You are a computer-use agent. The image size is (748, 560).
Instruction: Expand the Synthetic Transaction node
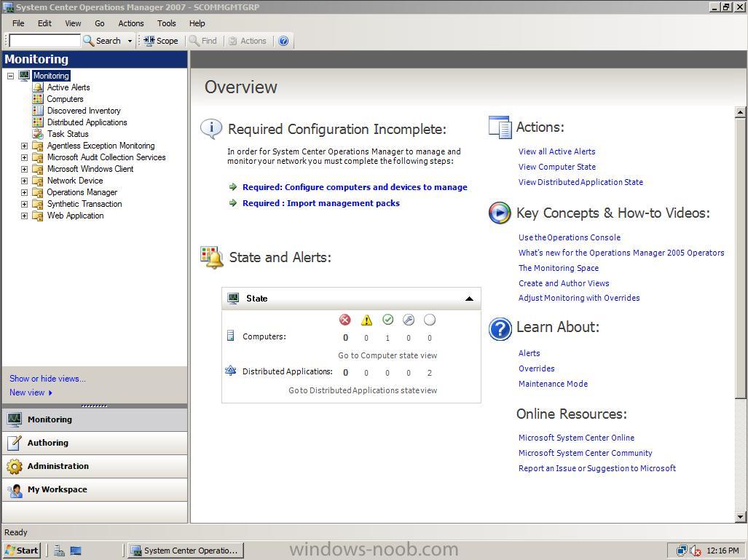click(x=24, y=204)
